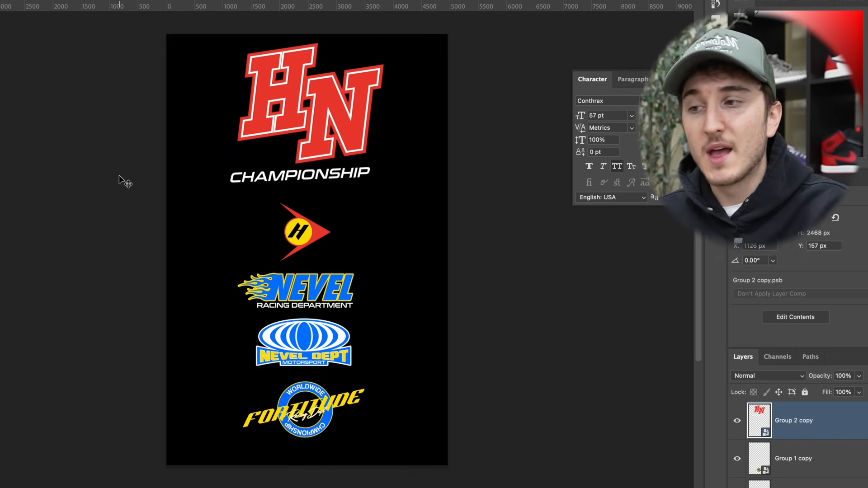The image size is (868, 488).
Task: Open the English: USA language dropdown
Action: [612, 197]
